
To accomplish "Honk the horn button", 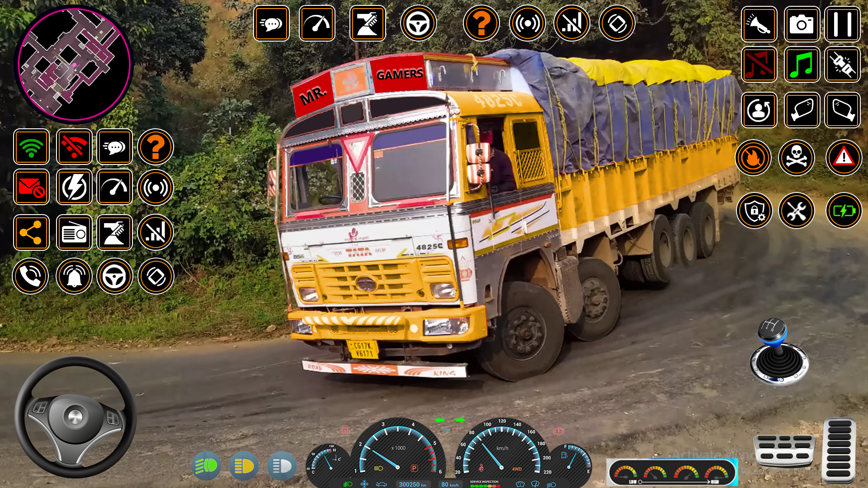I will [x=759, y=24].
